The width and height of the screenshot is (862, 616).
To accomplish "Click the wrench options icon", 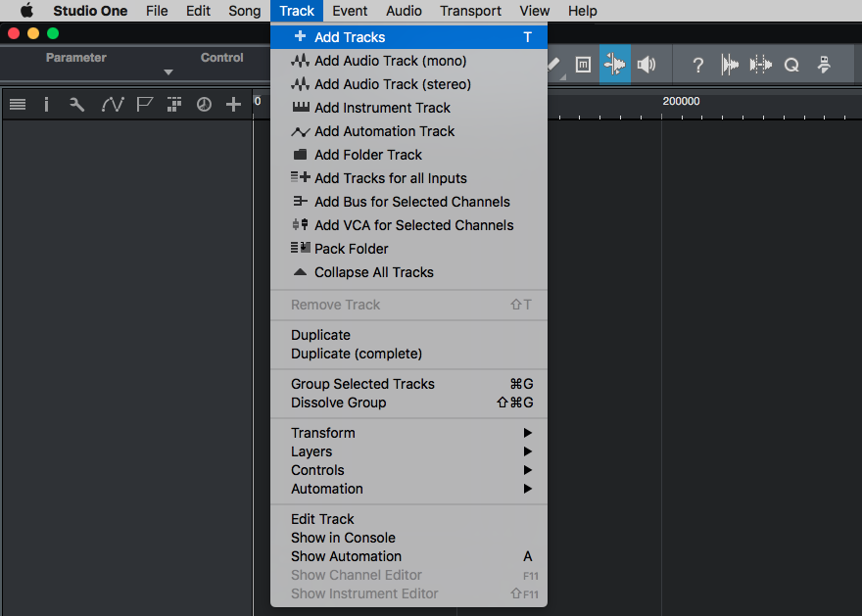I will [77, 105].
